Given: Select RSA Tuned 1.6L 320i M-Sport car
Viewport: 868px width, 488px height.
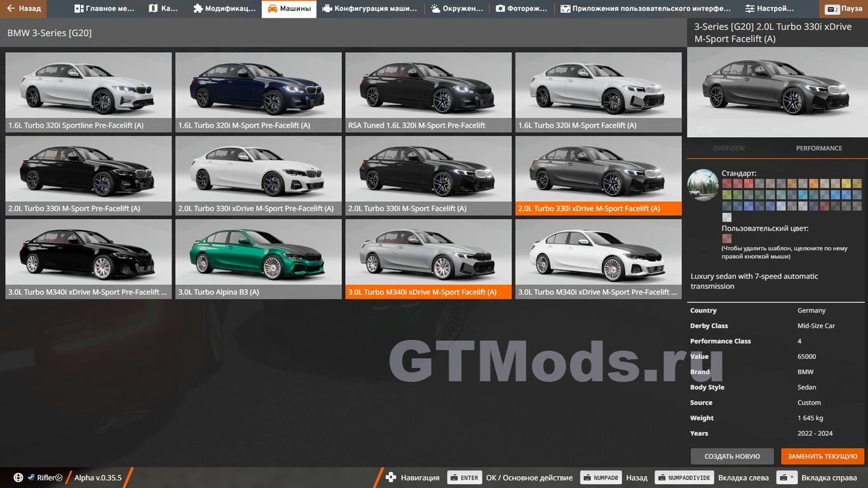Looking at the screenshot, I should click(428, 92).
